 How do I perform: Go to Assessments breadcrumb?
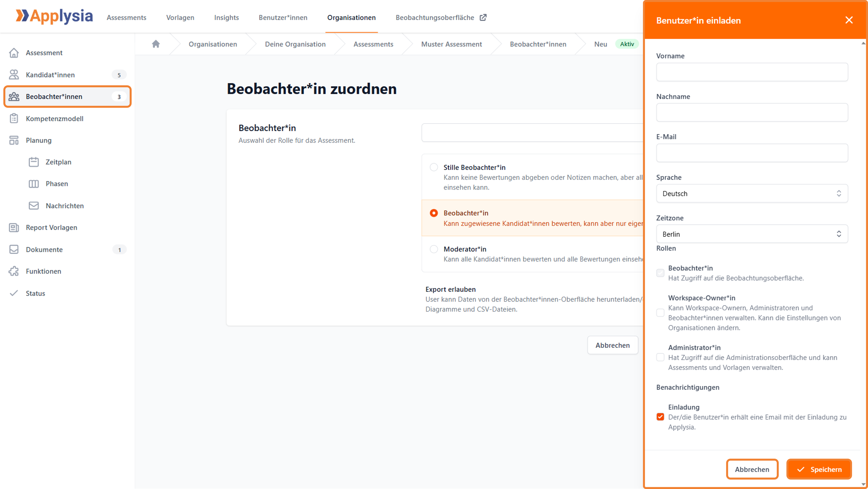(373, 44)
